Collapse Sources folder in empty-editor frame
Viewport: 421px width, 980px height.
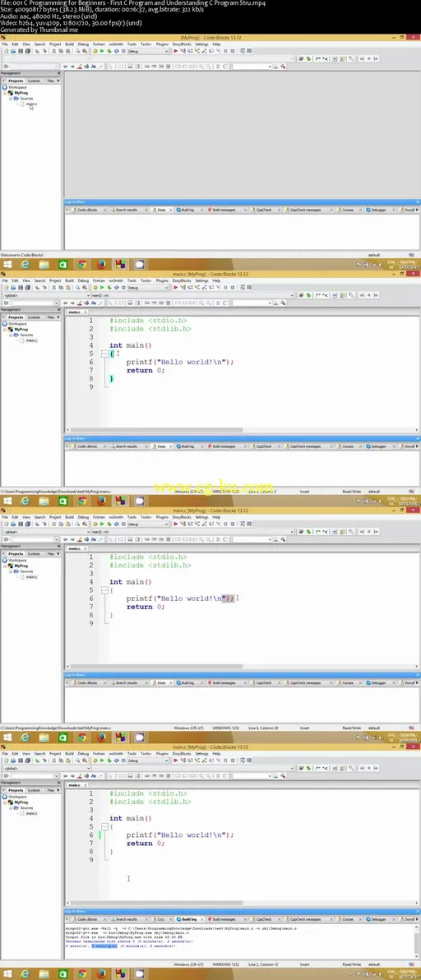pyautogui.click(x=10, y=98)
